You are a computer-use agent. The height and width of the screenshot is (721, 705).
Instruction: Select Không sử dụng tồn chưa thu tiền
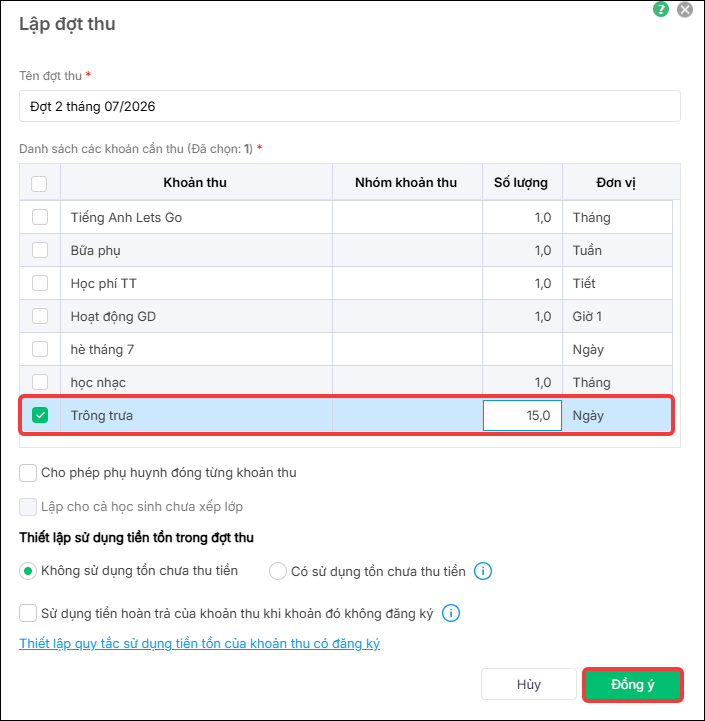coord(28,571)
